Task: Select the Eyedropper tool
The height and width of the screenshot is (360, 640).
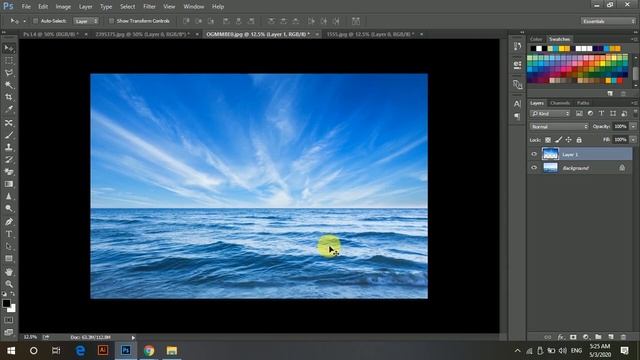Action: [9, 109]
